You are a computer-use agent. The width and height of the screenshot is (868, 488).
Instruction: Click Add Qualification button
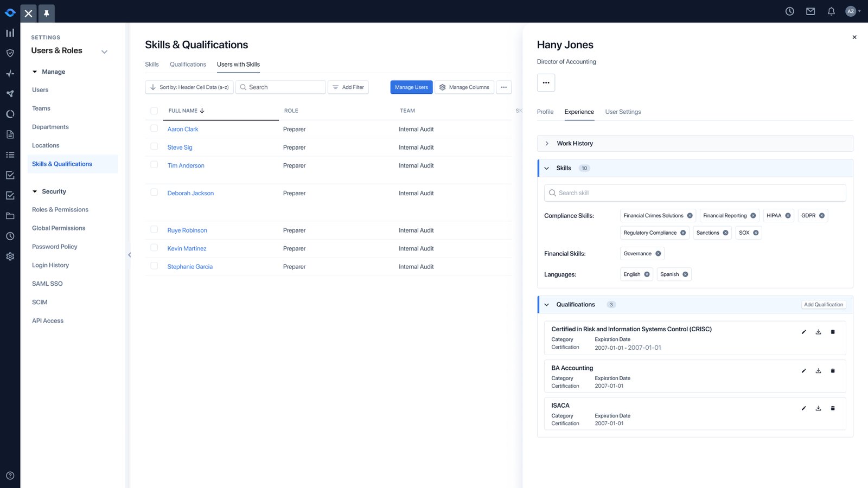click(x=824, y=305)
